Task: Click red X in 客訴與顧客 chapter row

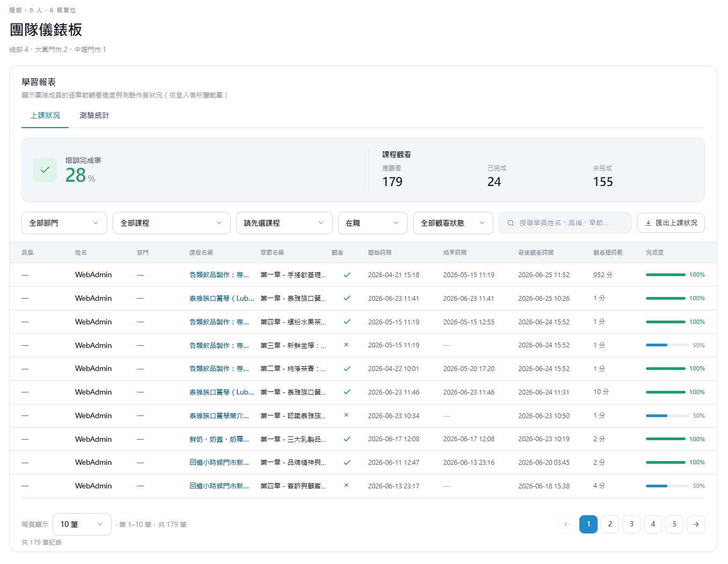Action: [347, 486]
